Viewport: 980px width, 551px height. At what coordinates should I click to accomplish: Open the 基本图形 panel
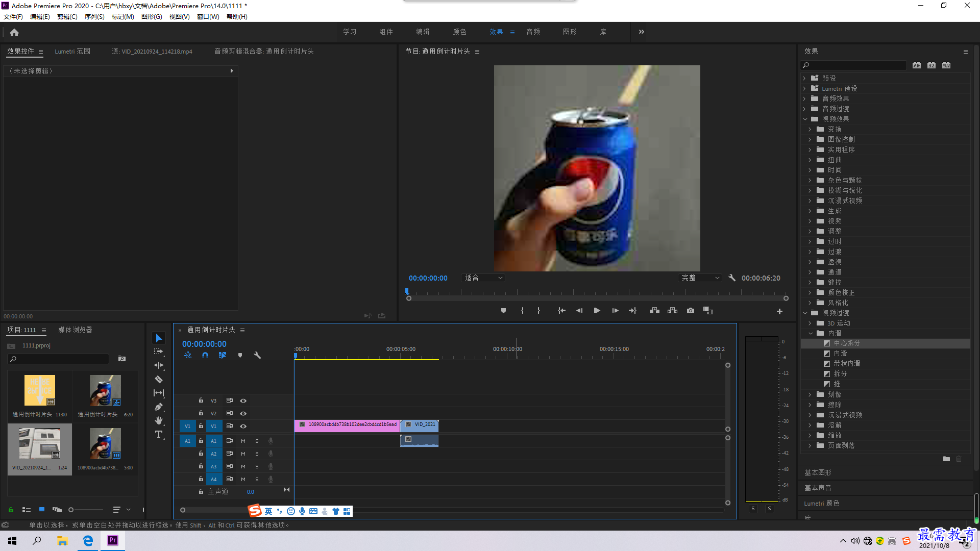coord(818,473)
